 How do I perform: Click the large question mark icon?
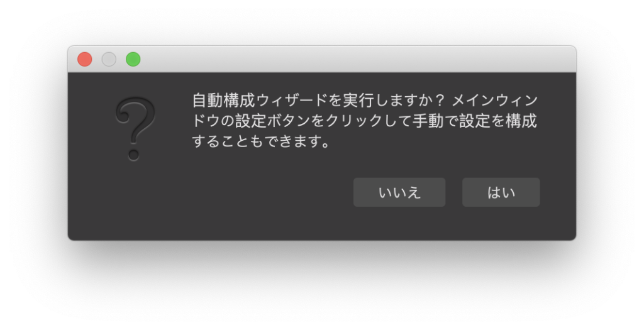tap(135, 128)
